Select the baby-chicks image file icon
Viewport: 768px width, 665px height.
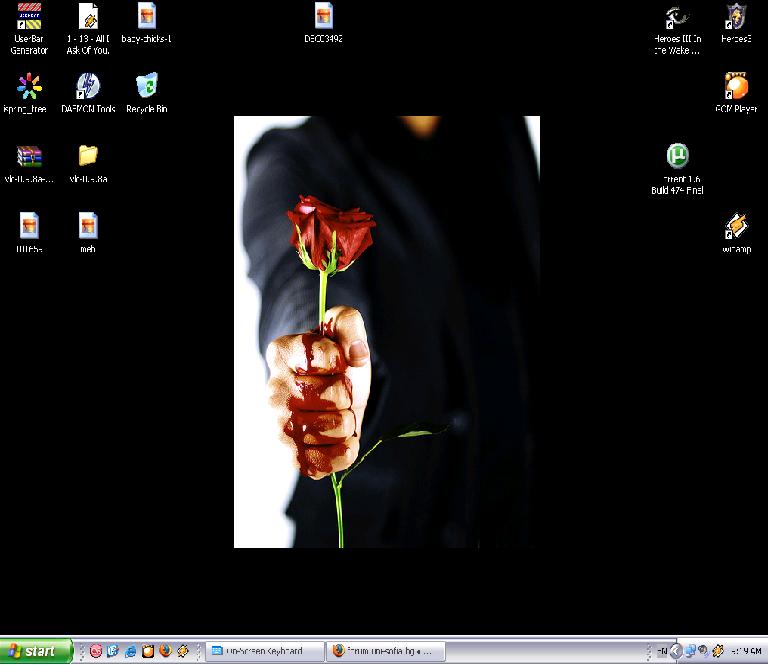pos(147,18)
